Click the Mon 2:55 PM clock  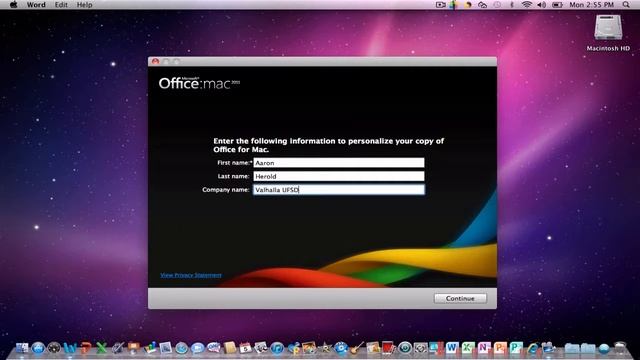[591, 5]
